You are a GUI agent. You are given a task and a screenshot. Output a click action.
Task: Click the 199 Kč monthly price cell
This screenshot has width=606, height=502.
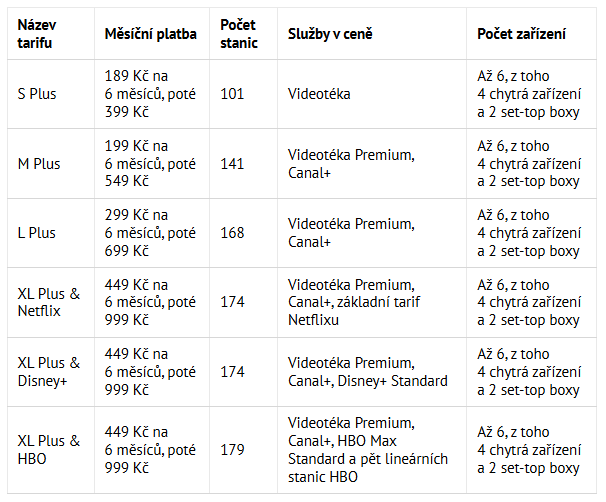click(150, 164)
